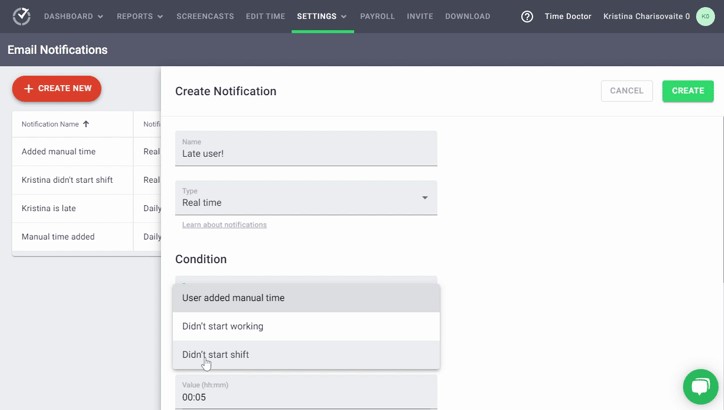Open the Settings dropdown menu
This screenshot has height=410, width=724.
(322, 17)
